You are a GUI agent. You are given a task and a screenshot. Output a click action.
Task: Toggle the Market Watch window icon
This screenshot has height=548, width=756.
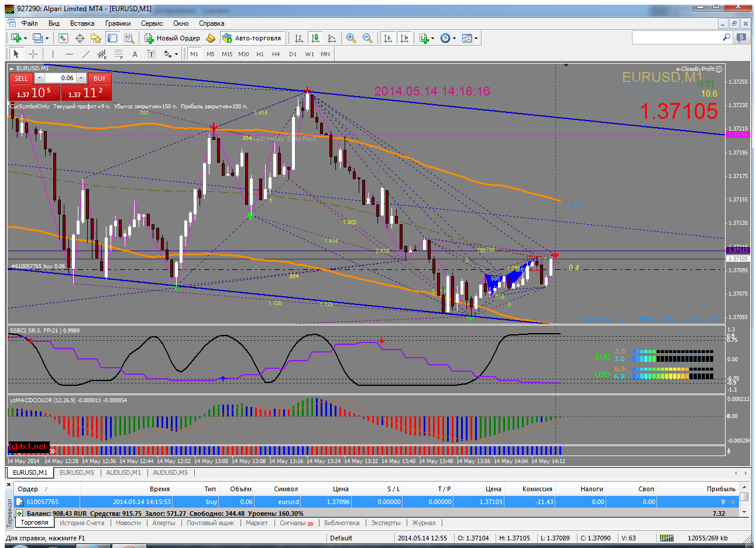(63, 38)
